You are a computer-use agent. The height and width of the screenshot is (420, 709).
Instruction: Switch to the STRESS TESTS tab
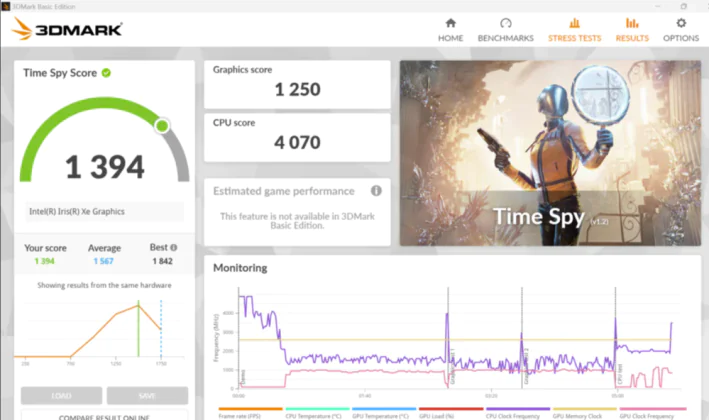pos(575,30)
